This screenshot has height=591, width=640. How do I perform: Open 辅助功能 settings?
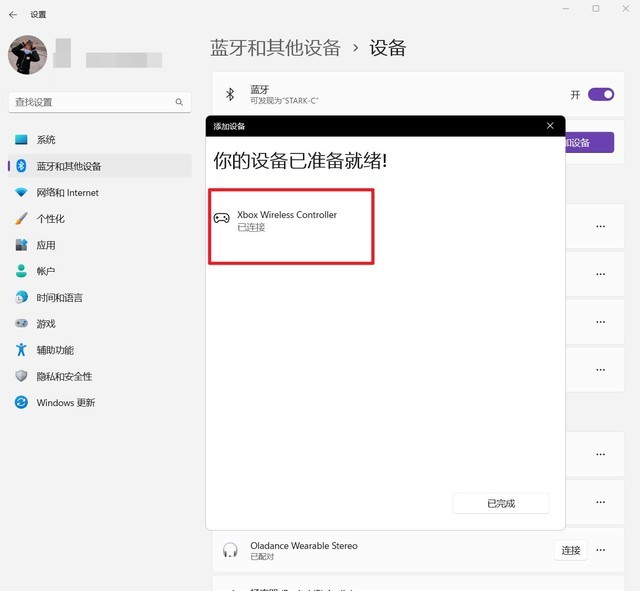(100, 350)
